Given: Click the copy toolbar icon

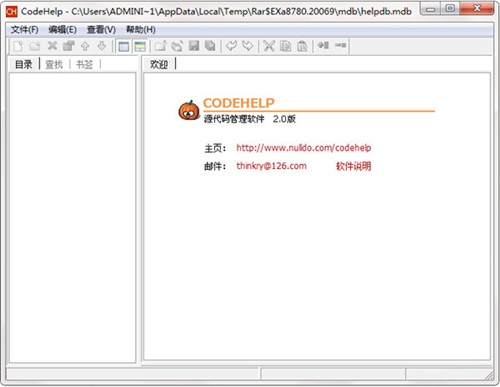Looking at the screenshot, I should pyautogui.click(x=285, y=46).
